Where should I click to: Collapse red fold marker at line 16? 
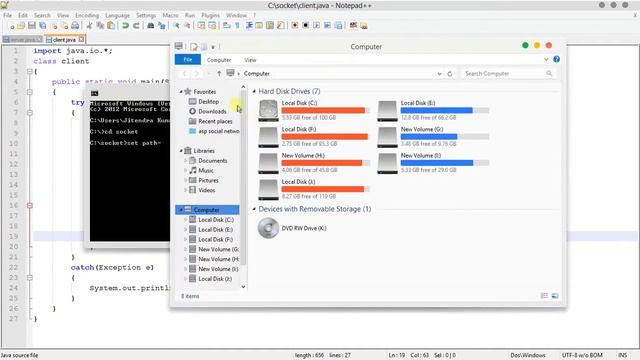click(29, 205)
